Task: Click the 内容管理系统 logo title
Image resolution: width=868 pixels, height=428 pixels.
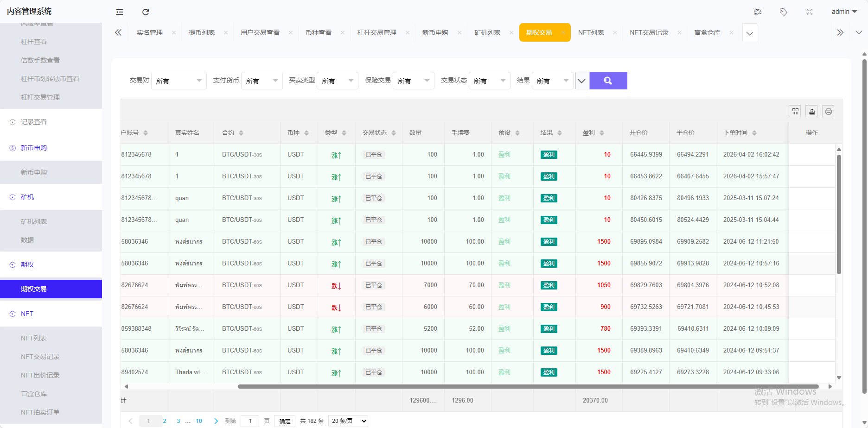Action: (29, 11)
